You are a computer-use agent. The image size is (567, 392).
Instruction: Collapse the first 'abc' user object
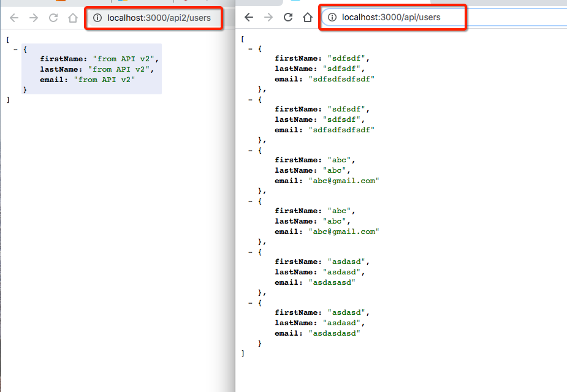click(x=249, y=150)
